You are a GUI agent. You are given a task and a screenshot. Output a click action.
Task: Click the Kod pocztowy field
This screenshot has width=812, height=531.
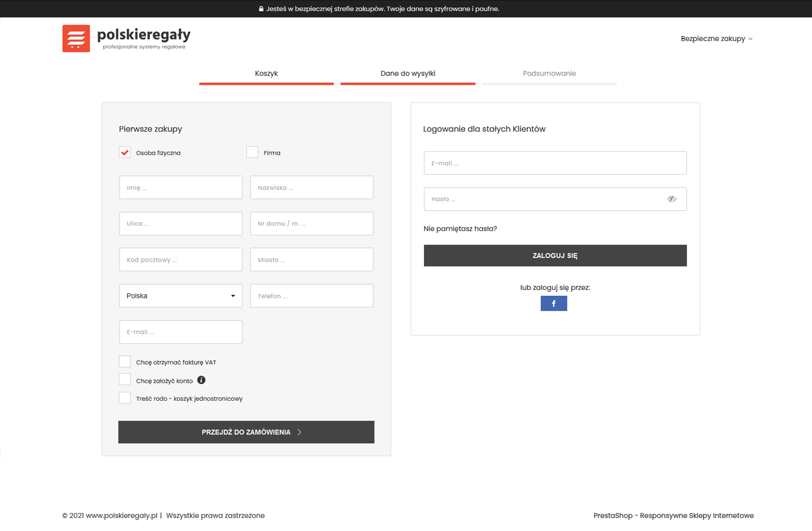(180, 260)
